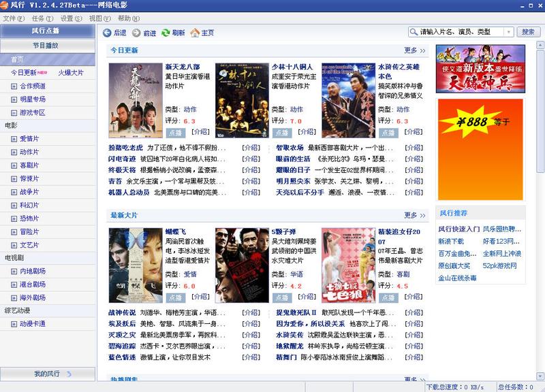Open the 设置(S) menu

72,18
